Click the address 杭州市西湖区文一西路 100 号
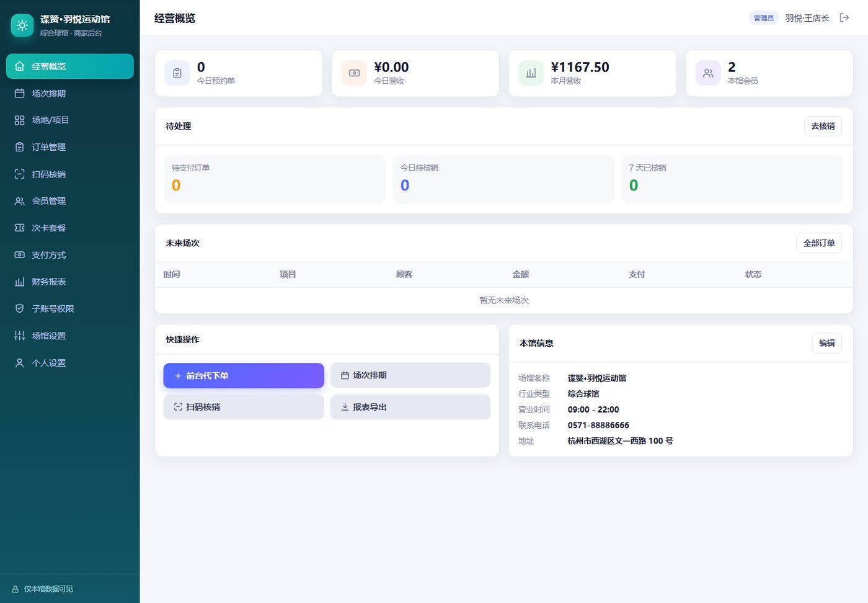Viewport: 868px width, 603px height. 620,441
